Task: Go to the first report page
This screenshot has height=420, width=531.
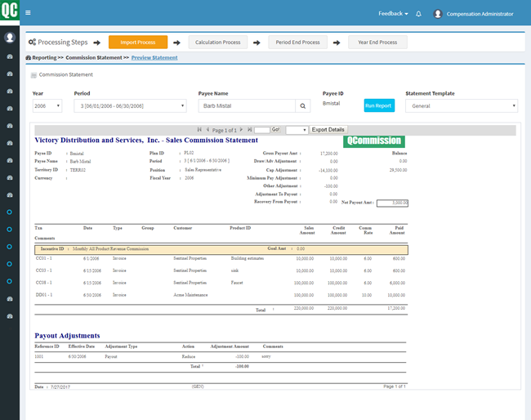Action: [199, 130]
